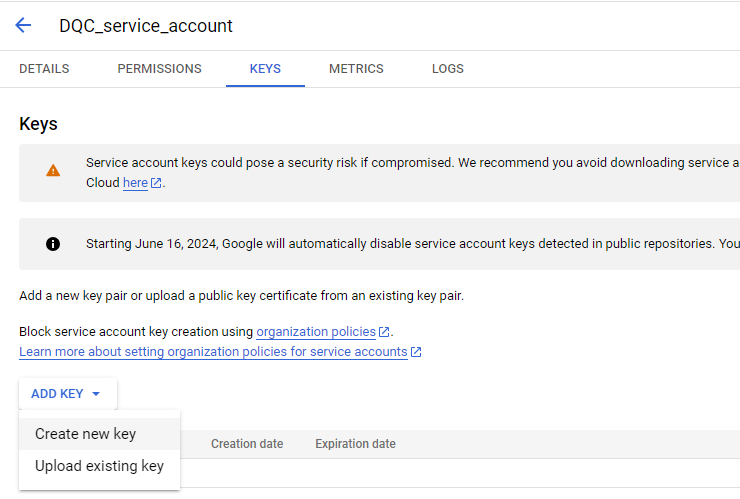Sort by Expiration date column header
Viewport: 740px width, 499px height.
click(355, 444)
